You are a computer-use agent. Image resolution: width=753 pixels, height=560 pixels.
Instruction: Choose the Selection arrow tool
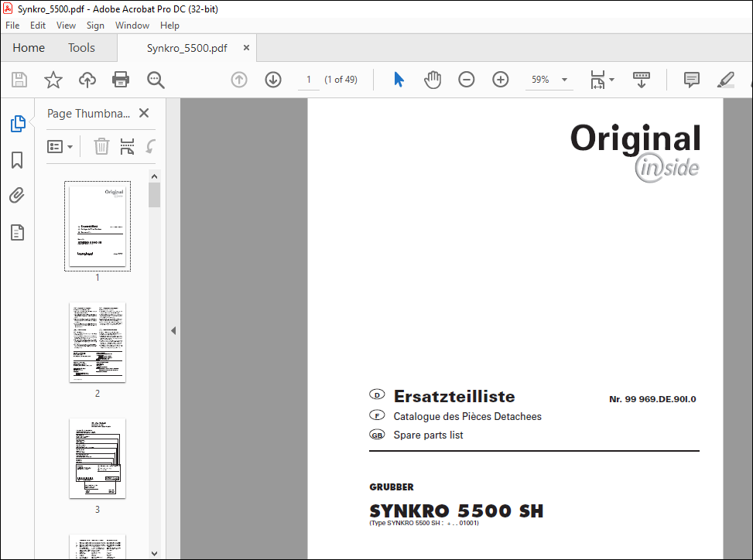pyautogui.click(x=399, y=80)
